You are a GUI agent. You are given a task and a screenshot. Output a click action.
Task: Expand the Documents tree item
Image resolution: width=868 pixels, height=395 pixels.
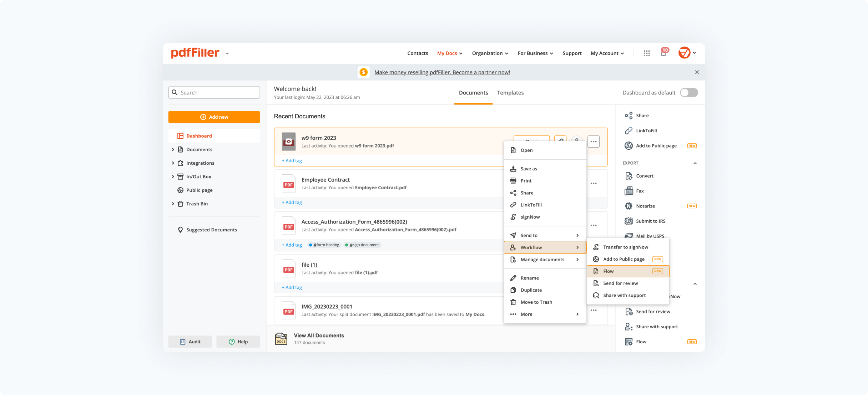(173, 149)
